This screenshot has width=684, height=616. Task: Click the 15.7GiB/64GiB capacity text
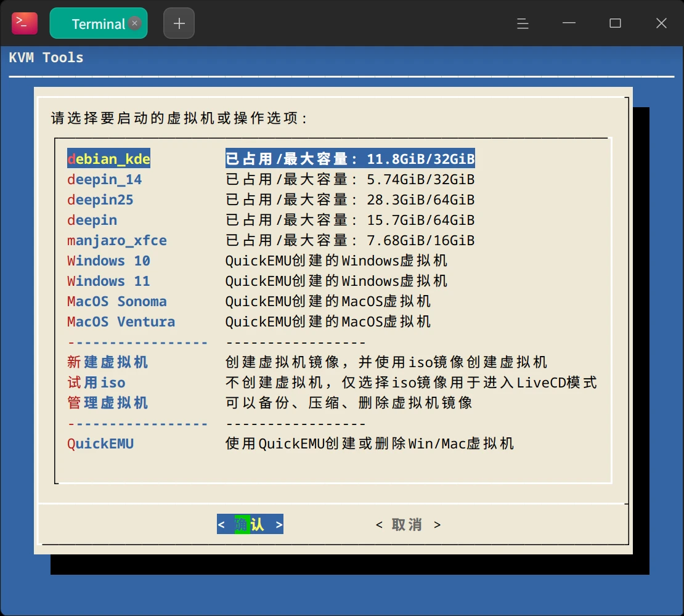tap(420, 220)
